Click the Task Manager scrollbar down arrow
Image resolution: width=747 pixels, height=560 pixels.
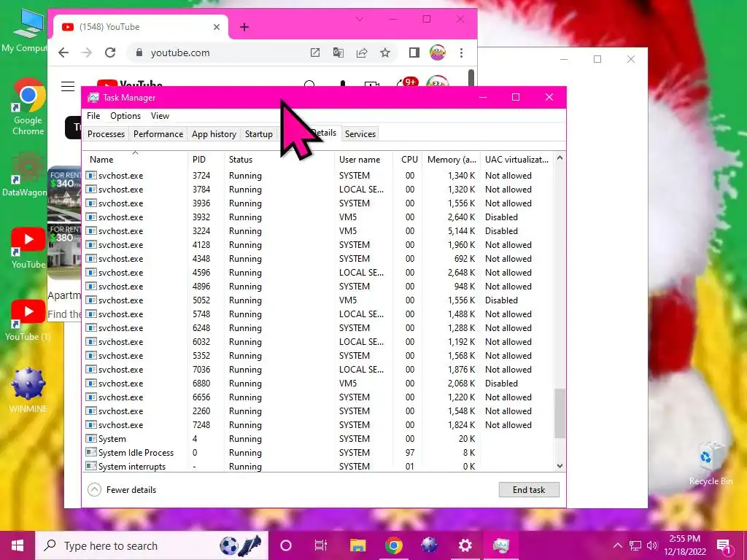(560, 466)
